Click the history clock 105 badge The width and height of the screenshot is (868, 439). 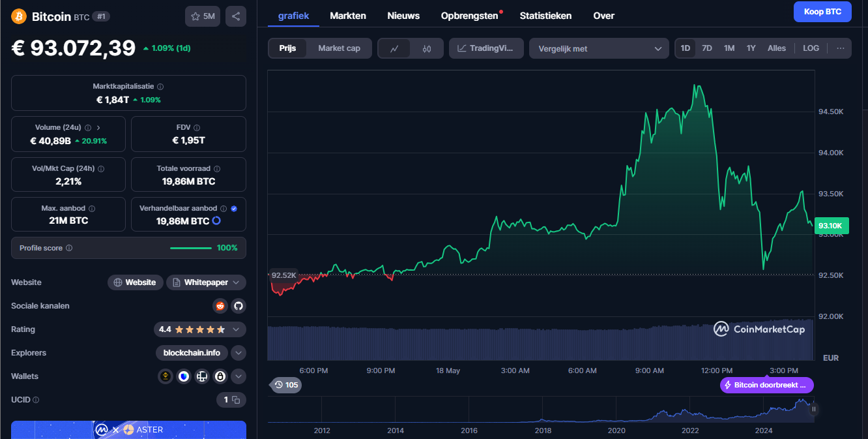pos(286,385)
